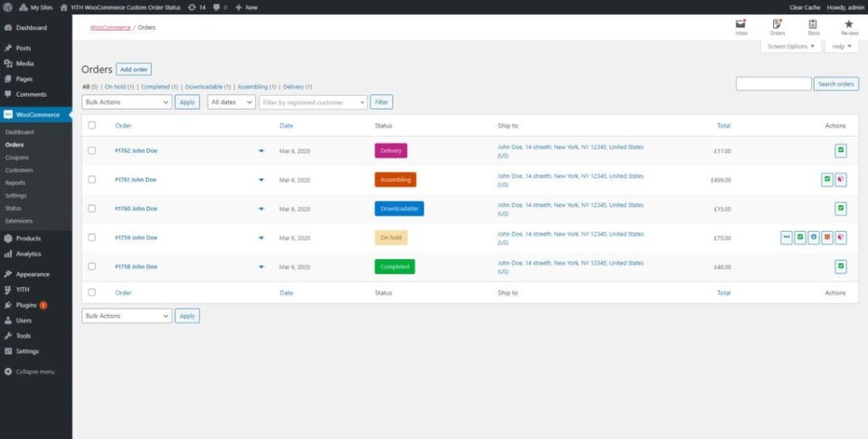
Task: Go to Coupons under WooCommerce menu
Action: (x=17, y=157)
